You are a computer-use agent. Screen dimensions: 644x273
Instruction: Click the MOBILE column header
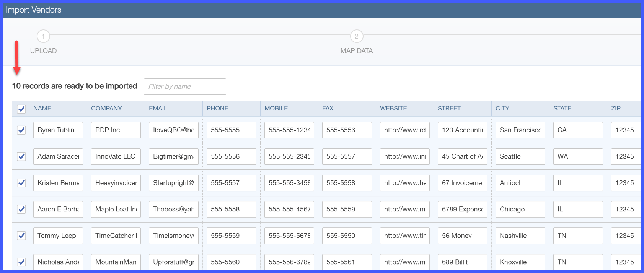(276, 108)
